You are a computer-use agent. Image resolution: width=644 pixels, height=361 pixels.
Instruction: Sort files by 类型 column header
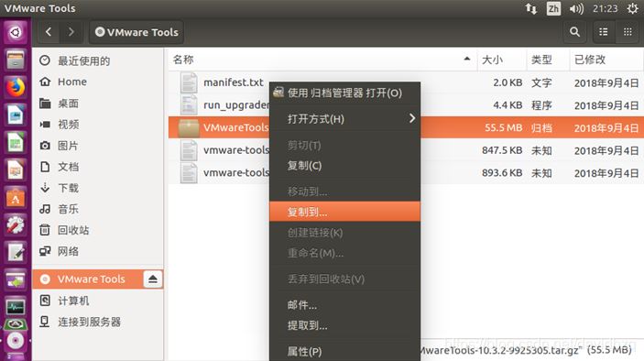click(x=549, y=60)
